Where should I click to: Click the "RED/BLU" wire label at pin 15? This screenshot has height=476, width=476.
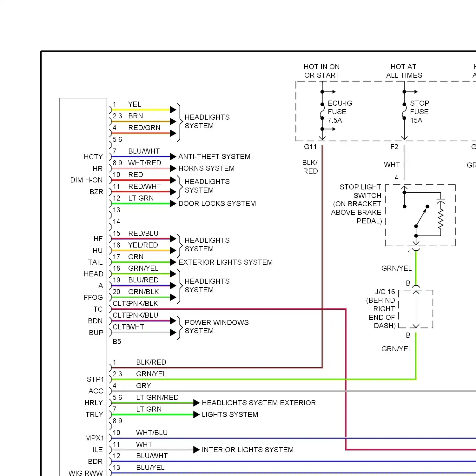tap(143, 234)
